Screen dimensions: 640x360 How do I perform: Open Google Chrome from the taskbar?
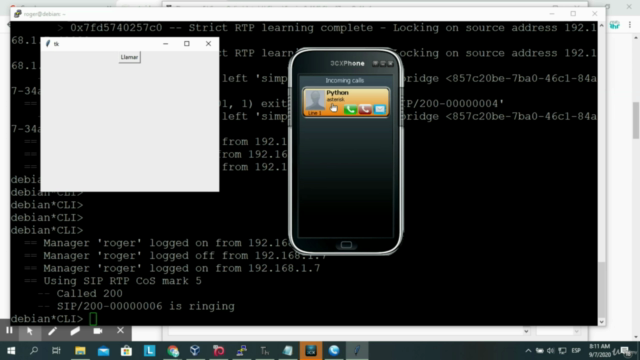click(173, 351)
